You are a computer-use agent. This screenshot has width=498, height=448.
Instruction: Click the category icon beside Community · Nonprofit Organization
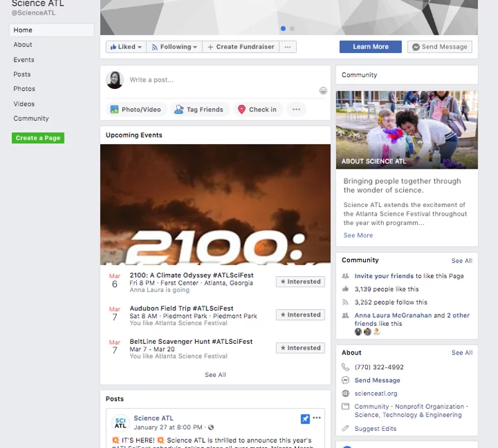345,406
